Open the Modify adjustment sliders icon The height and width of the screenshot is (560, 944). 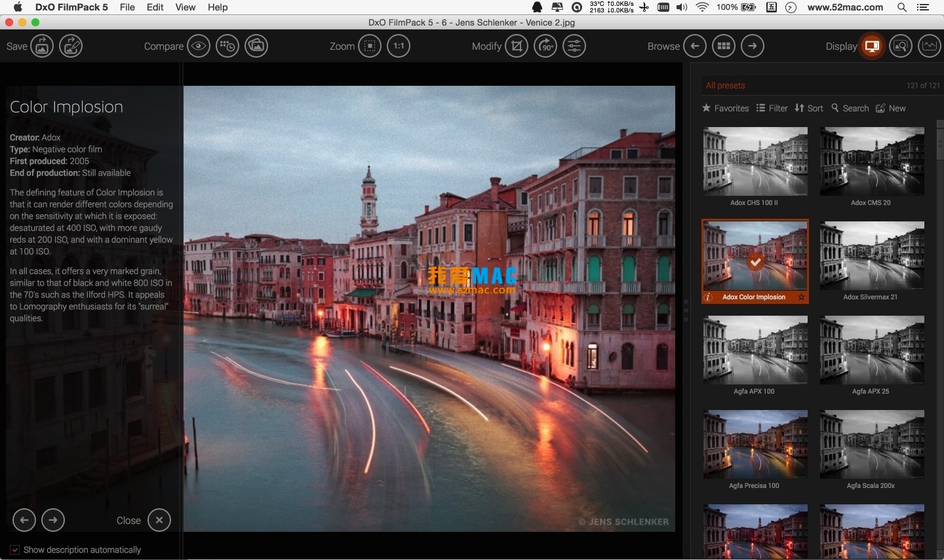tap(574, 46)
